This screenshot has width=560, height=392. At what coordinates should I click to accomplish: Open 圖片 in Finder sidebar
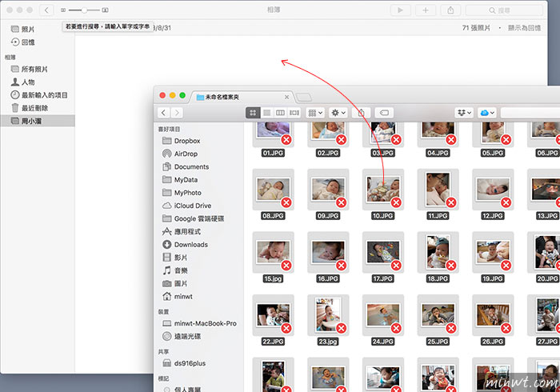click(x=174, y=283)
